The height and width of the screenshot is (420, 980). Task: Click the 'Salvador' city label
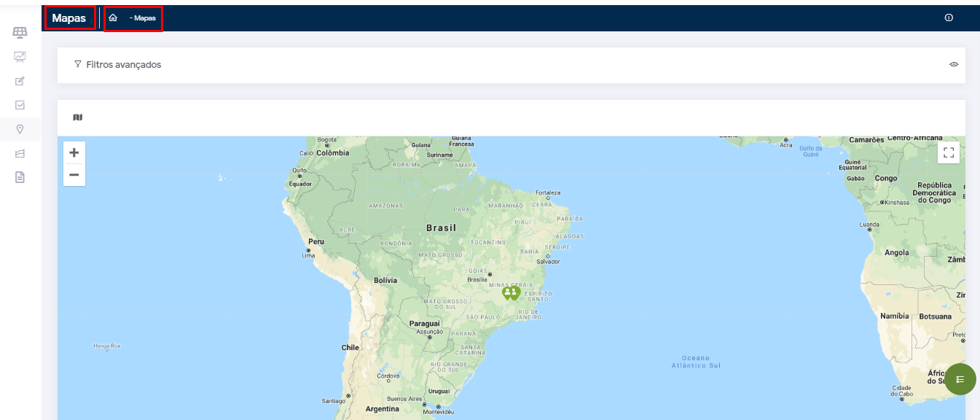coord(548,261)
